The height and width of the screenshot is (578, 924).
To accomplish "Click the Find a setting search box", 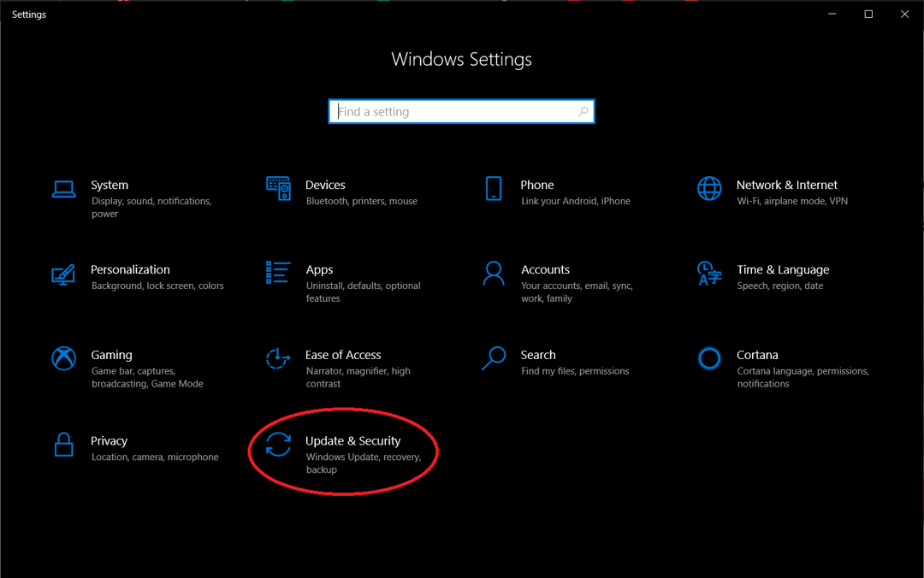I will tap(453, 112).
